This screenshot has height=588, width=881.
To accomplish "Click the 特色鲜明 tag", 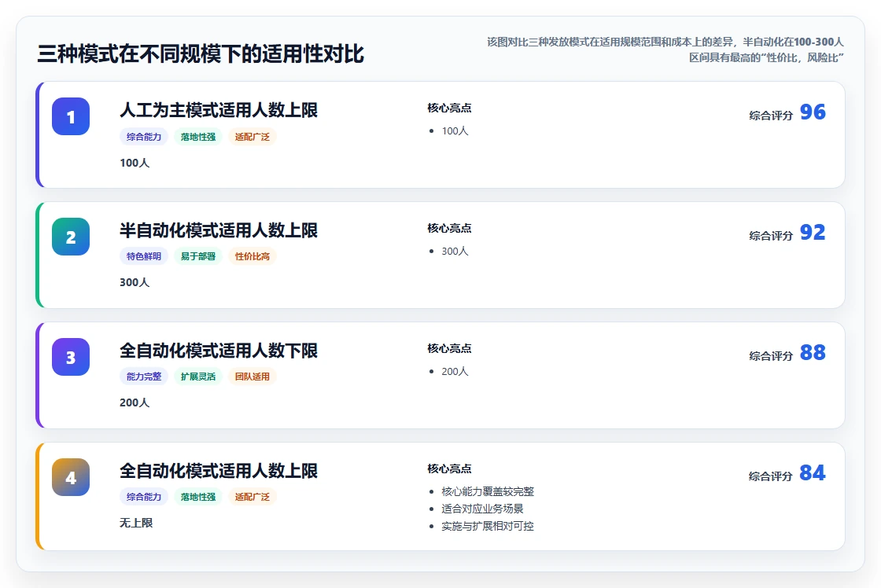I will 144,256.
